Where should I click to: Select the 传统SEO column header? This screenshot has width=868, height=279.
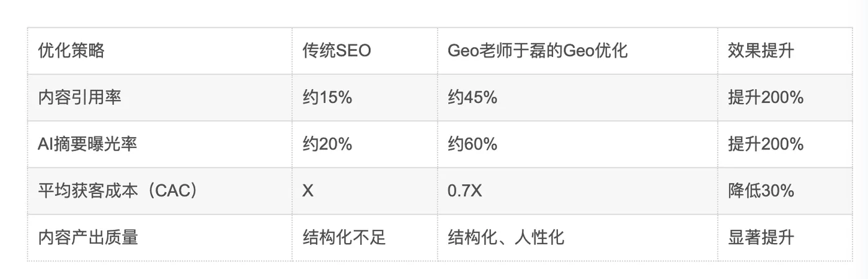point(337,51)
